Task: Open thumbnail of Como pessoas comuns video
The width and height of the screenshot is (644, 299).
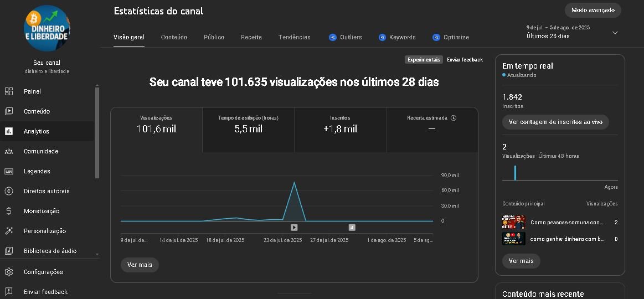Action: click(514, 222)
